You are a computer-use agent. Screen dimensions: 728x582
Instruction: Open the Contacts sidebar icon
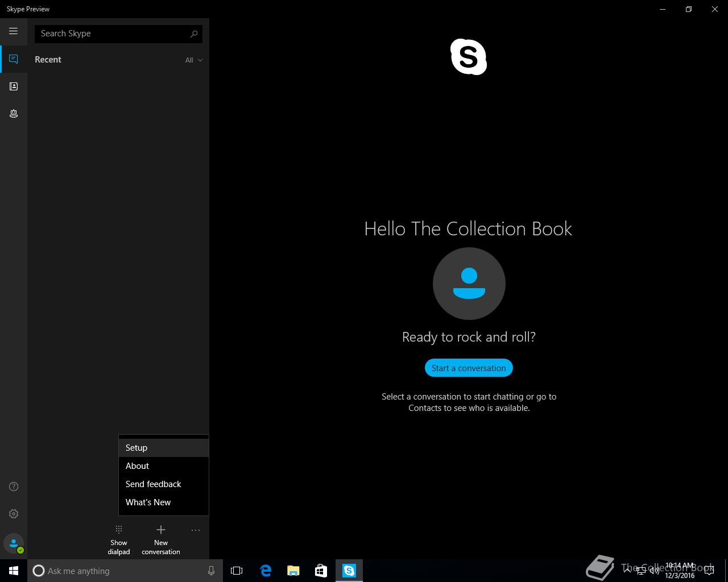click(x=14, y=86)
